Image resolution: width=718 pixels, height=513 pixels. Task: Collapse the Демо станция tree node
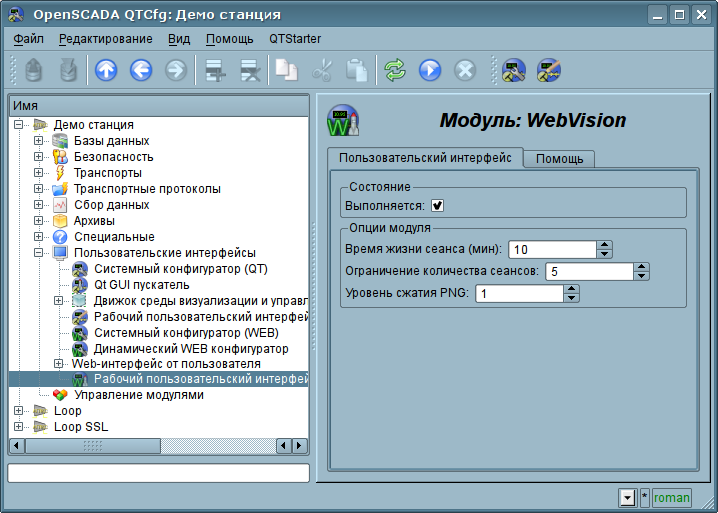coord(18,125)
